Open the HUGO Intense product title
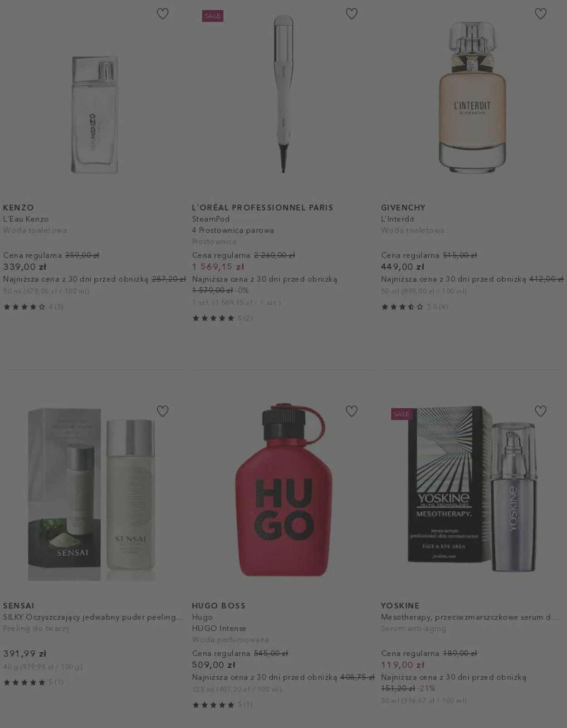The height and width of the screenshot is (728, 567). point(219,629)
